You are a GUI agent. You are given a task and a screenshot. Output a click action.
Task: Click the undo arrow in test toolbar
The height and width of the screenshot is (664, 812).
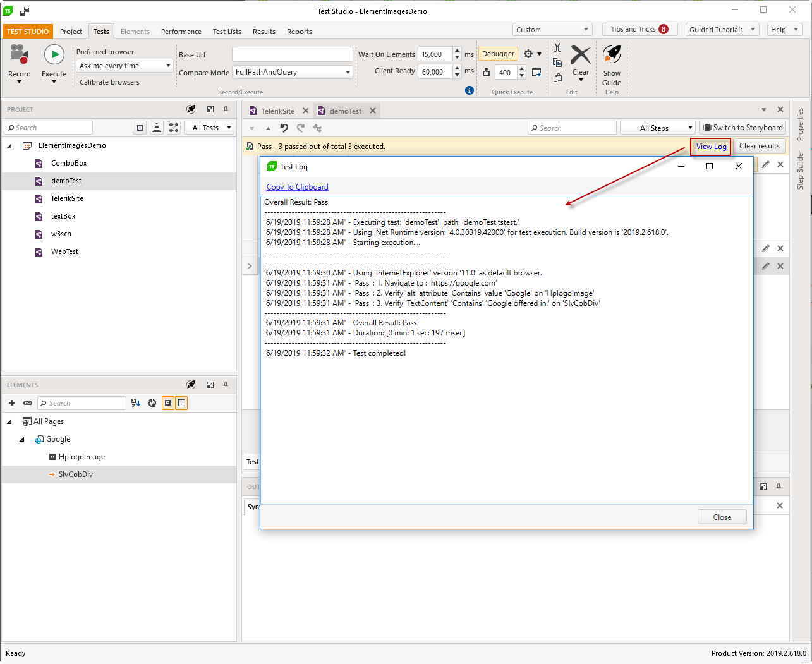pyautogui.click(x=284, y=128)
